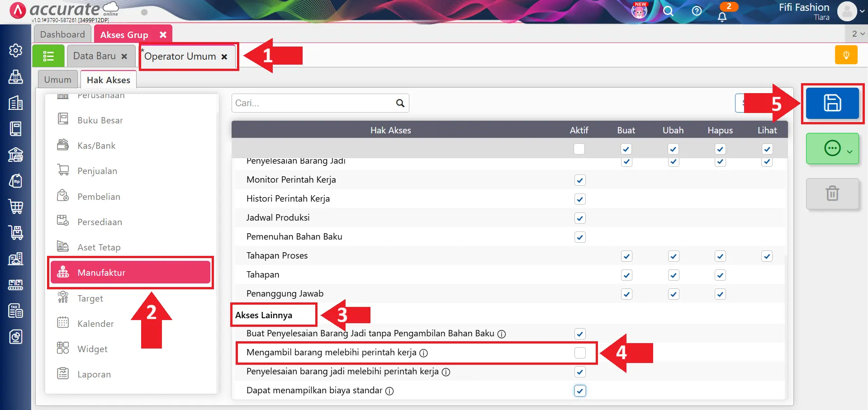Open the green list view button
Image resolution: width=868 pixels, height=410 pixels.
click(x=48, y=56)
